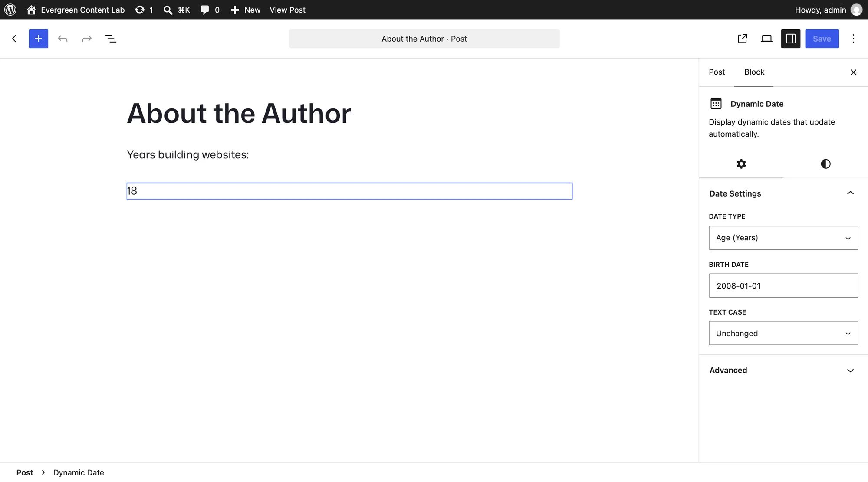Save the post
The image size is (868, 482).
[822, 39]
